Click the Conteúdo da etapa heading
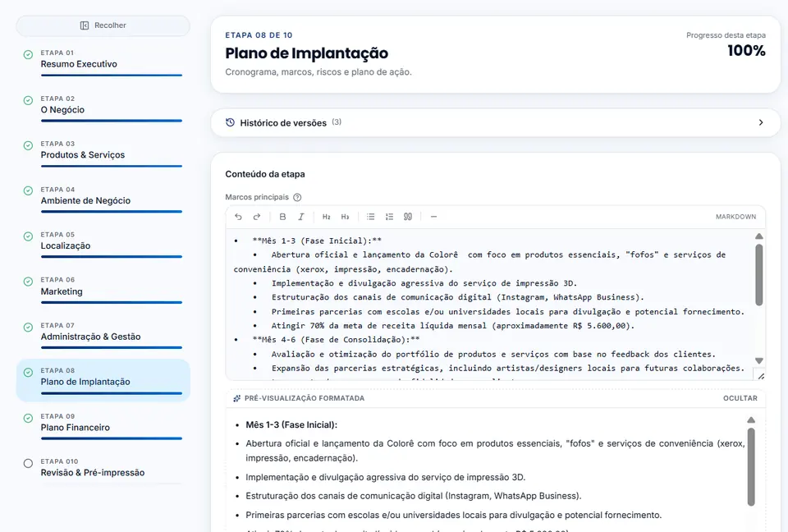This screenshot has width=788, height=532. (265, 174)
